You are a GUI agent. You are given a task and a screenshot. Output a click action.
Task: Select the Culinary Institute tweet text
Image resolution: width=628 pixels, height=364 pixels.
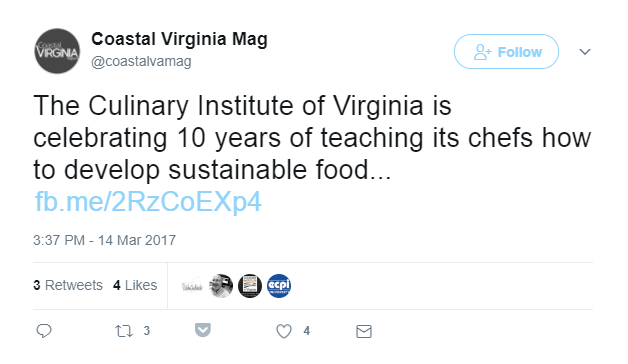click(x=312, y=137)
